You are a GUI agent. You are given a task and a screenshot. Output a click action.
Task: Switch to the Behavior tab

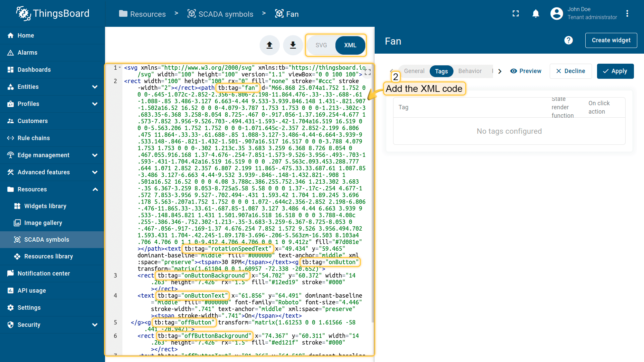tap(470, 71)
